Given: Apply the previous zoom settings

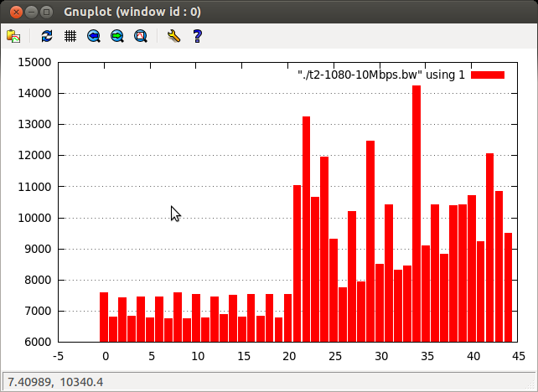Looking at the screenshot, I should (94, 36).
